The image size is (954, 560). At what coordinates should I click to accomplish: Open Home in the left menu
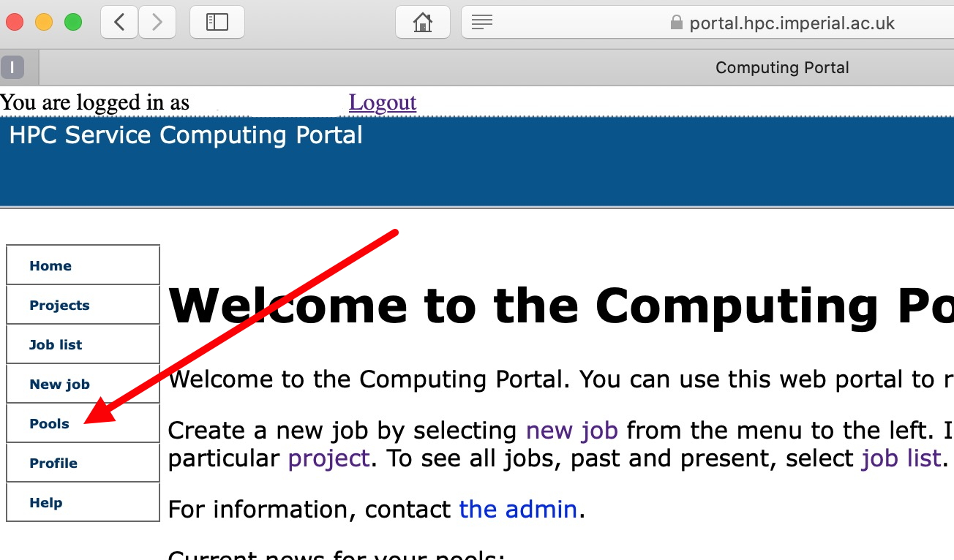50,266
